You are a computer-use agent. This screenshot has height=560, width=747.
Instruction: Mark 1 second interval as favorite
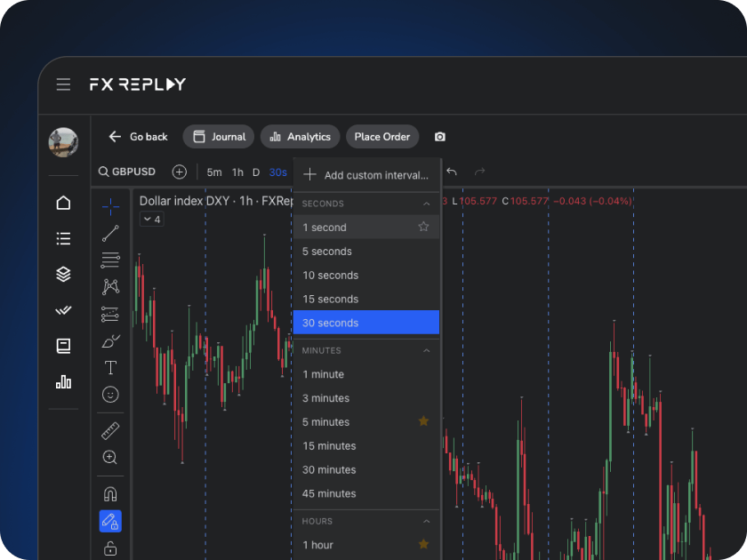click(x=425, y=228)
